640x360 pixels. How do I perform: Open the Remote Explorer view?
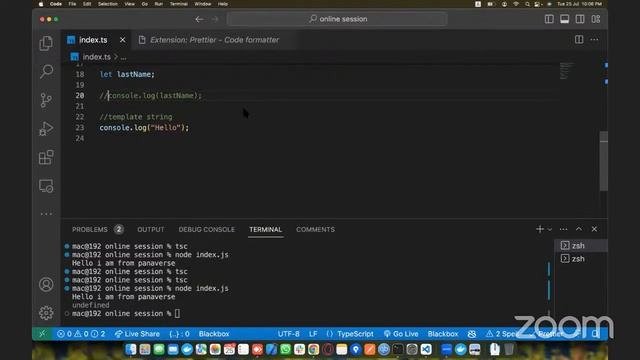(46, 186)
